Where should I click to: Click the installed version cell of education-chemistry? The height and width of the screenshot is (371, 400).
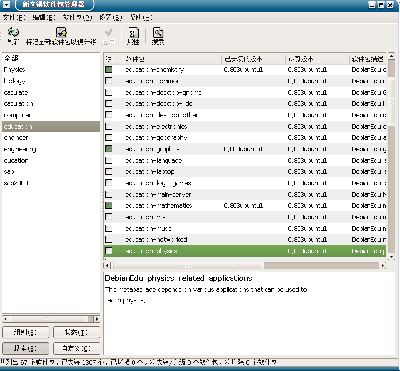(253, 70)
